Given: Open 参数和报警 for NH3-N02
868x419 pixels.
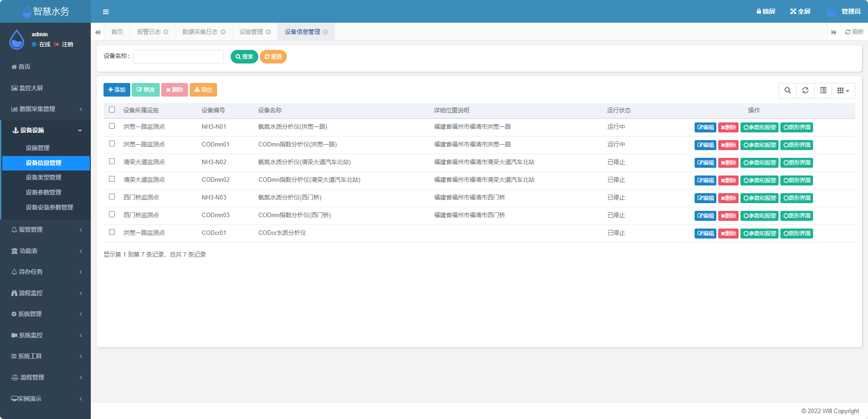Looking at the screenshot, I should point(759,163).
